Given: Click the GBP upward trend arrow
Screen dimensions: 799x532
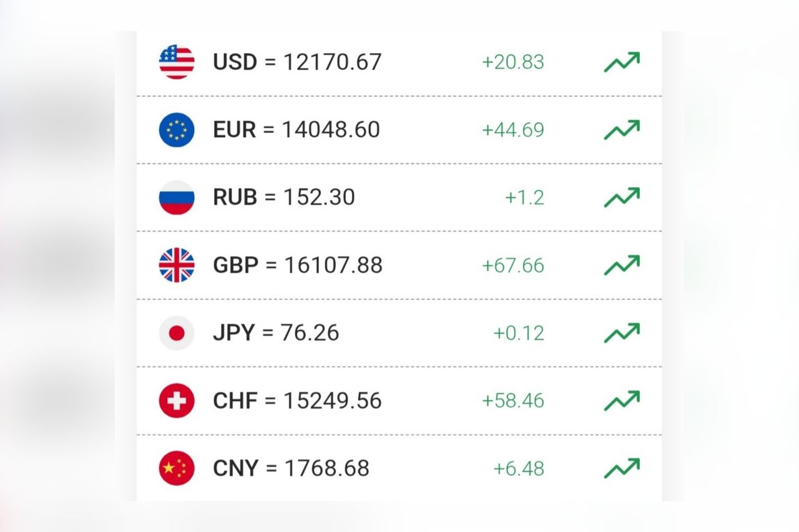Looking at the screenshot, I should coord(622,265).
